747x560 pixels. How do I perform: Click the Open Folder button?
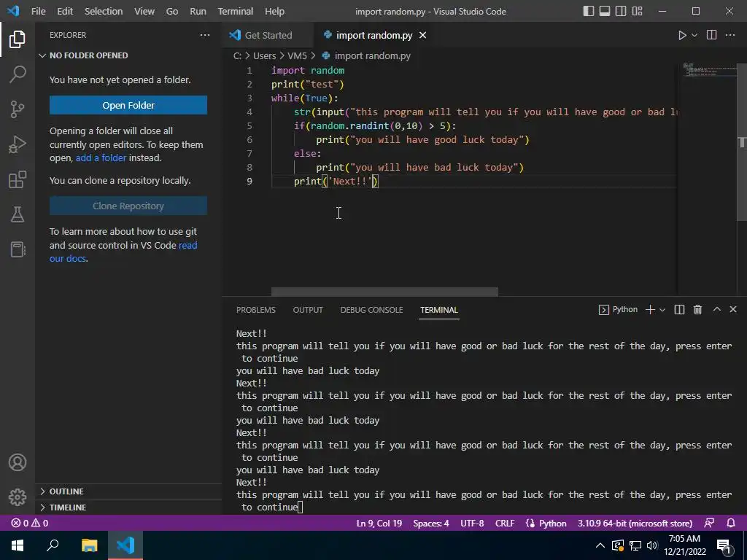tap(128, 105)
